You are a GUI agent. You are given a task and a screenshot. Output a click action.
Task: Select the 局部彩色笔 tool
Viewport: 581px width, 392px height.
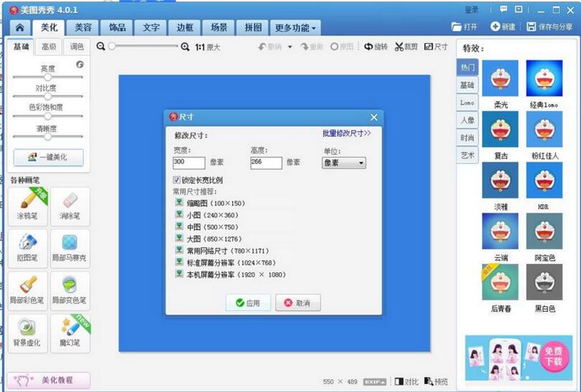(x=28, y=291)
